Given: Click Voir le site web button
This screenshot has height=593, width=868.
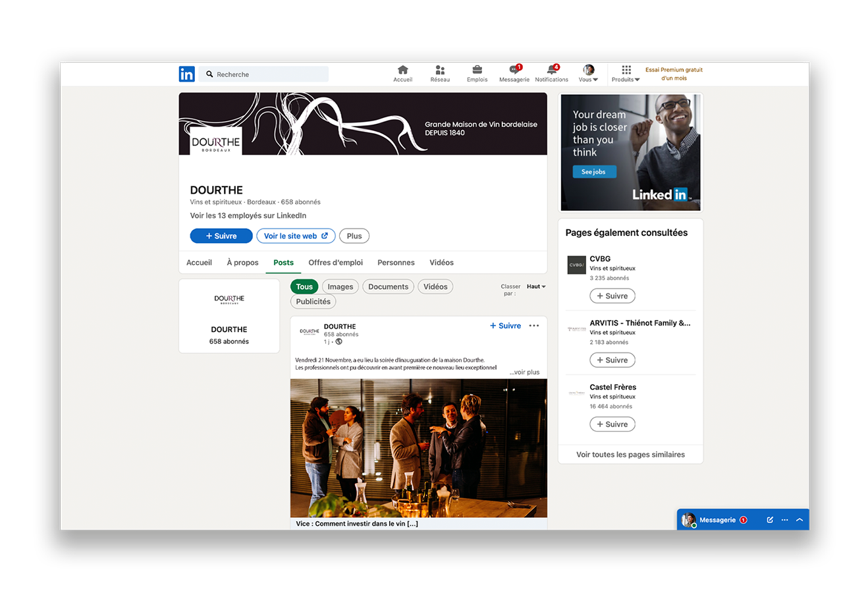Looking at the screenshot, I should [x=296, y=236].
